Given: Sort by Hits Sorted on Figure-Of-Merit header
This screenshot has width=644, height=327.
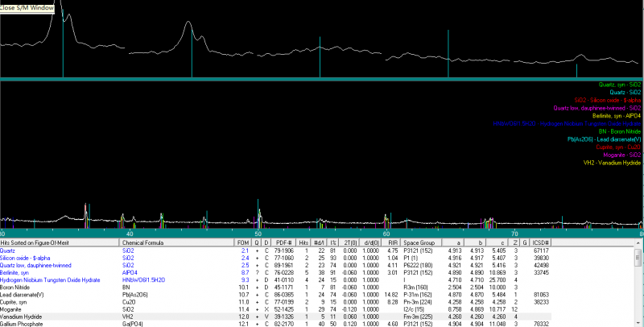Looking at the screenshot, I should click(x=60, y=242).
